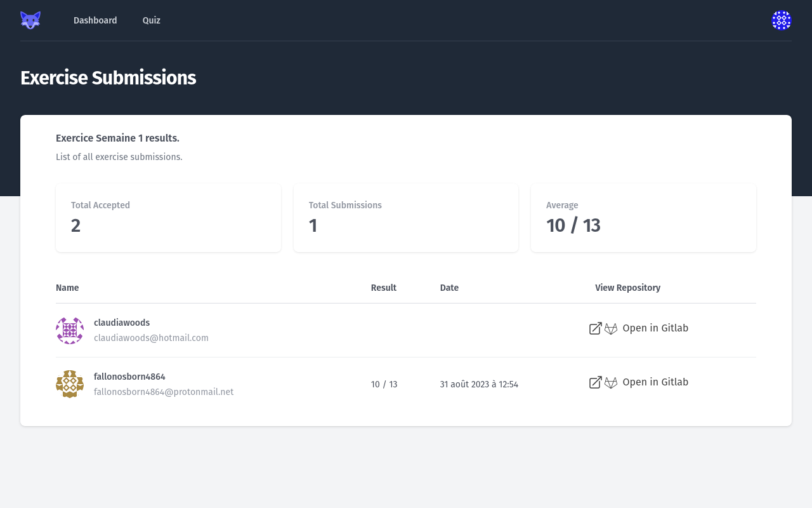Click the Open in Gitlab link for fallonosborn4864
Image resolution: width=812 pixels, height=508 pixels.
coord(655,382)
